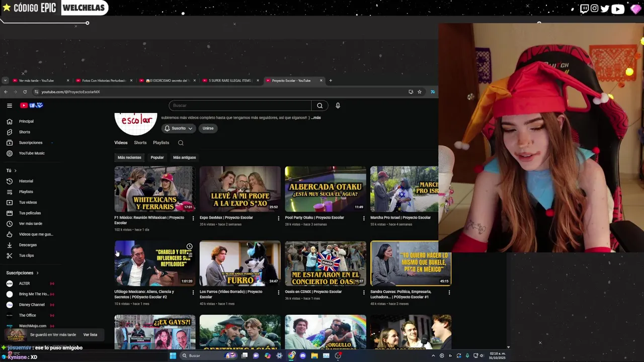Open Chrome from the taskbar
The image size is (644, 362).
[291, 355]
